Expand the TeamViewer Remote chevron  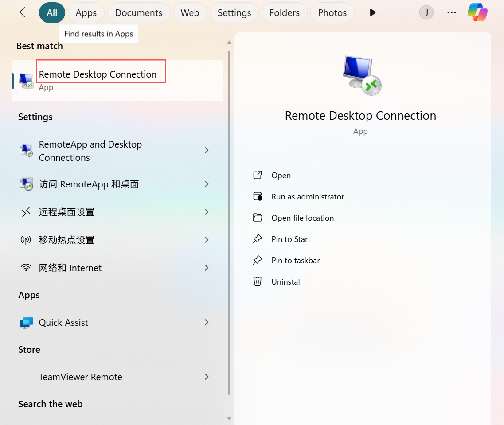click(x=207, y=377)
